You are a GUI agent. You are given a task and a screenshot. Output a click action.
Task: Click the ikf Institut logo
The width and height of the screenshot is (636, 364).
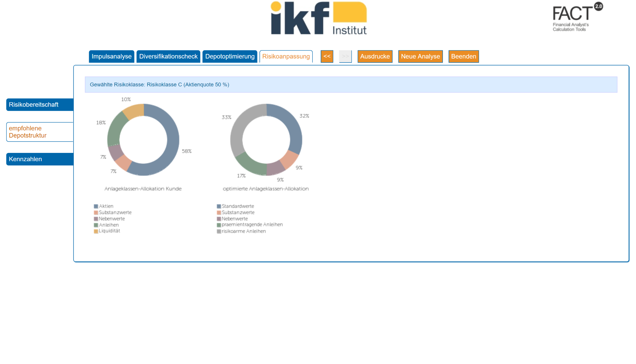point(319,18)
